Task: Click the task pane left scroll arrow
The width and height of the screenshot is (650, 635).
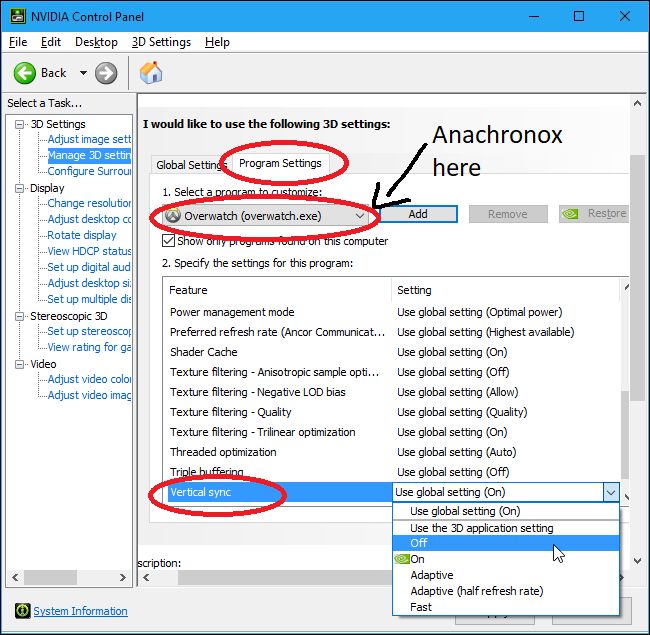Action: (x=15, y=577)
